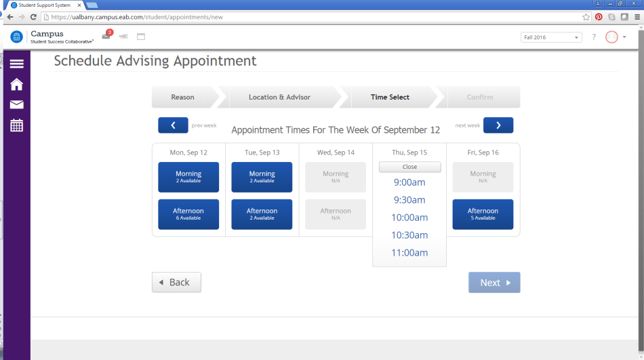Click the Back button

176,282
